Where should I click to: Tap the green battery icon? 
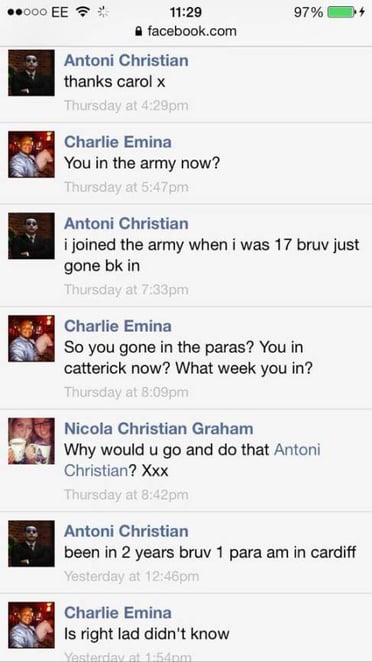tap(342, 13)
